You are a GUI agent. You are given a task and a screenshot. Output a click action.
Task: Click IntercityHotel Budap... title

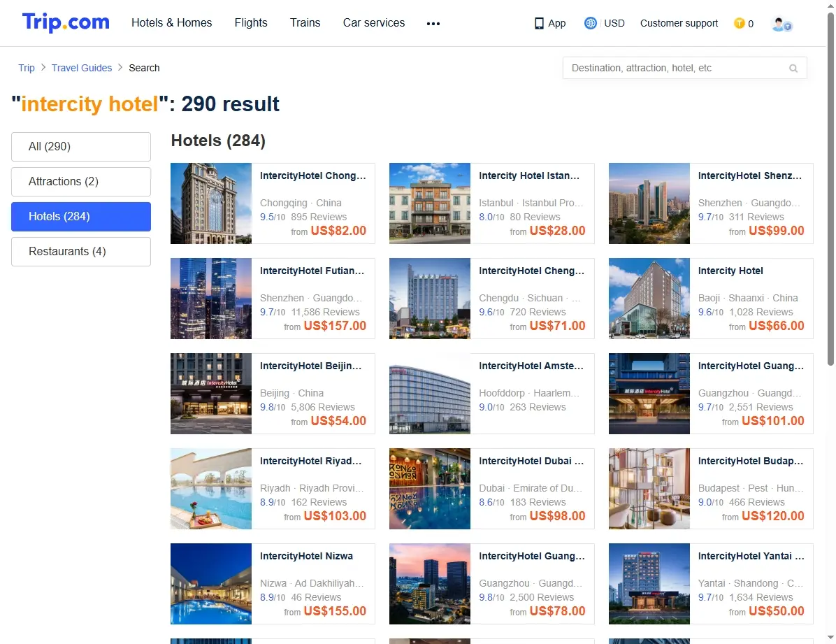click(751, 461)
